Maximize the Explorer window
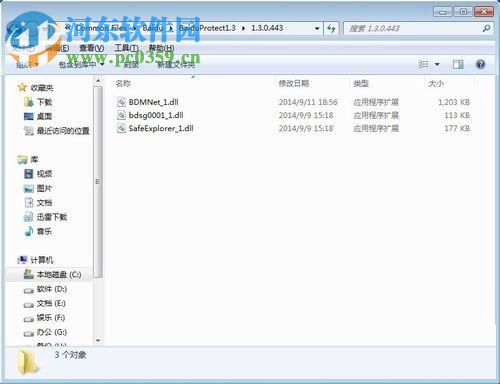 pyautogui.click(x=463, y=12)
